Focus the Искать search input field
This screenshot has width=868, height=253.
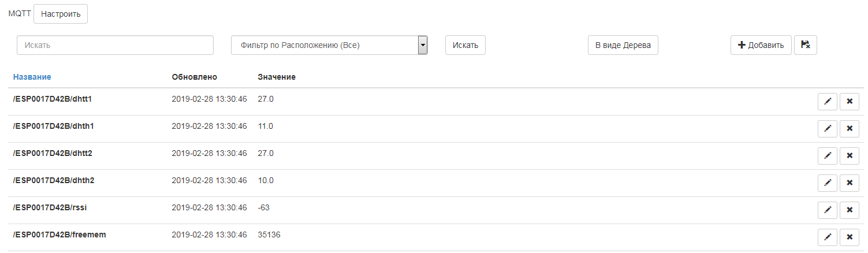115,45
